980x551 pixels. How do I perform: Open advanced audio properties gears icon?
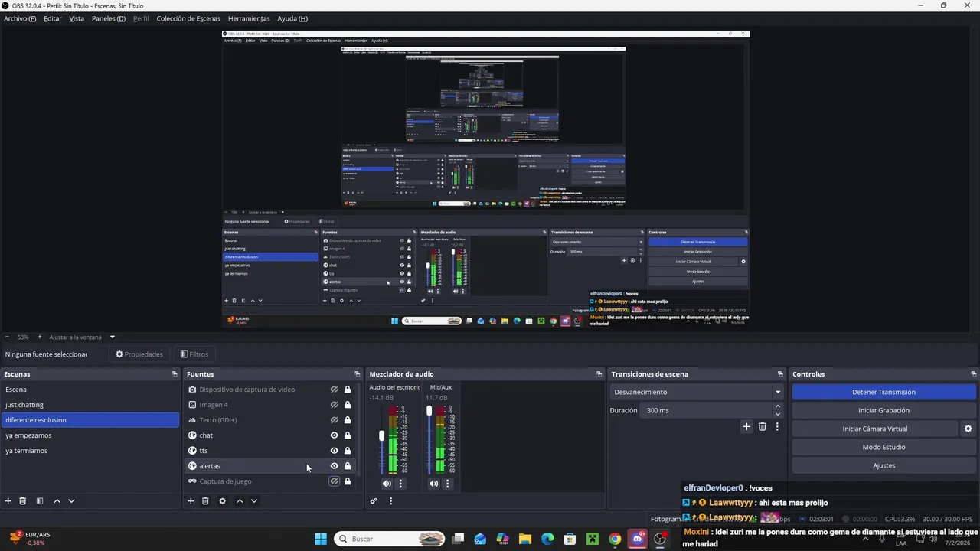pos(374,501)
